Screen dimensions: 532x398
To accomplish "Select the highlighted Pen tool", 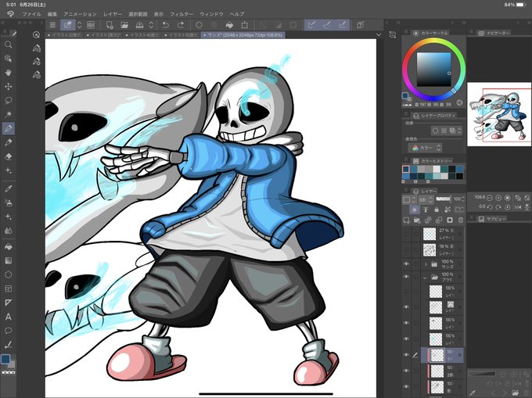I will pos(9,128).
